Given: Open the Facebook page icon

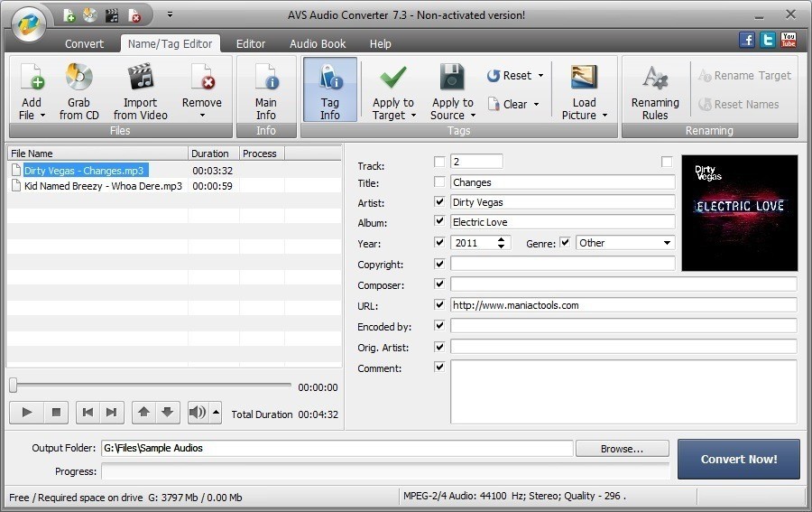Looking at the screenshot, I should click(746, 40).
